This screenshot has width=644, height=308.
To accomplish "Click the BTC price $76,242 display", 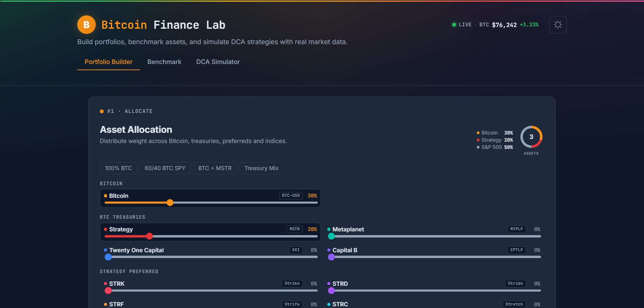I will pos(505,24).
